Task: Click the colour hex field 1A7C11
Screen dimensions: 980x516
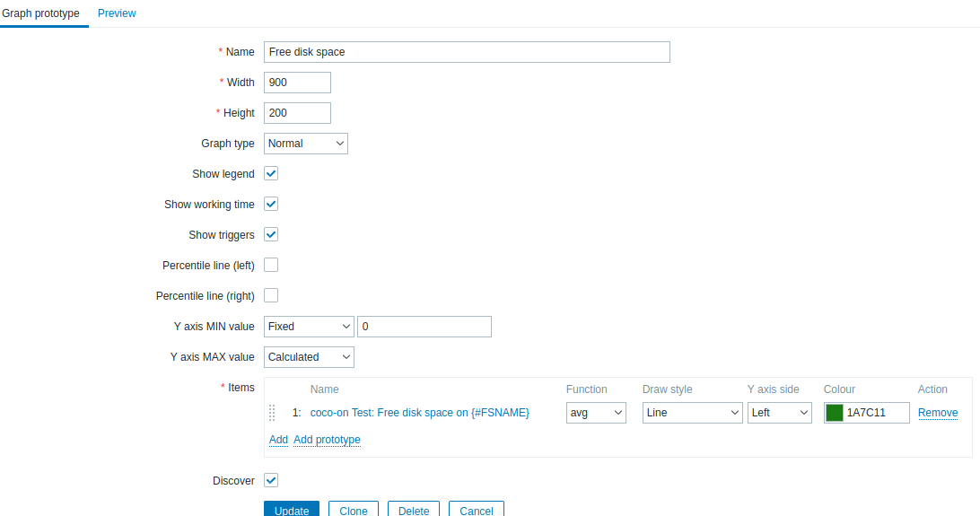Action: [x=876, y=413]
